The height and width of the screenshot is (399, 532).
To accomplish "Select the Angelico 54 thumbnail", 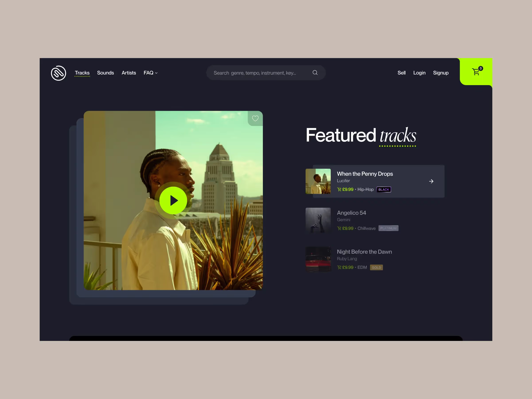I will (318, 220).
